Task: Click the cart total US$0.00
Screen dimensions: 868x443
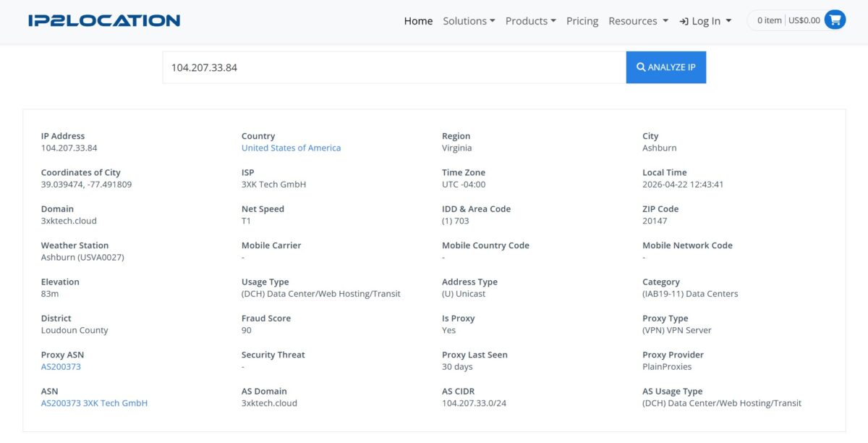Action: click(804, 20)
